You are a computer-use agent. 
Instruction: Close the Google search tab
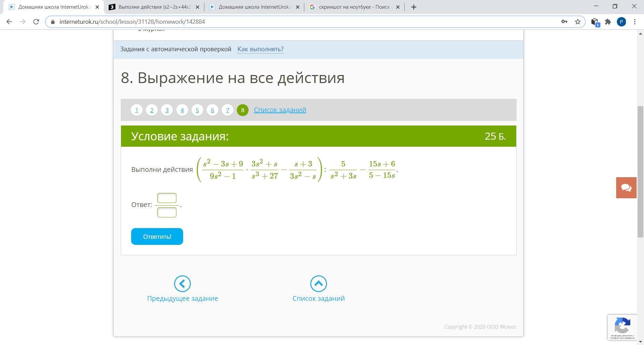click(398, 7)
